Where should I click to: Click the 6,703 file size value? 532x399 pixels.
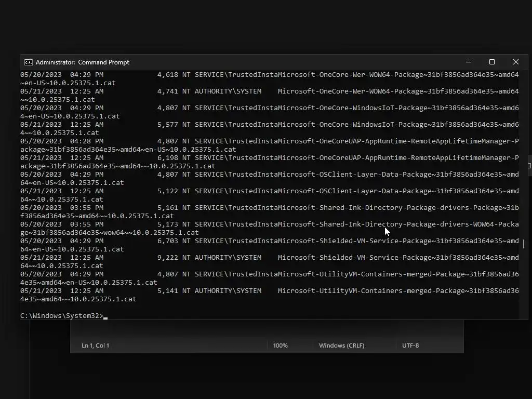click(168, 241)
